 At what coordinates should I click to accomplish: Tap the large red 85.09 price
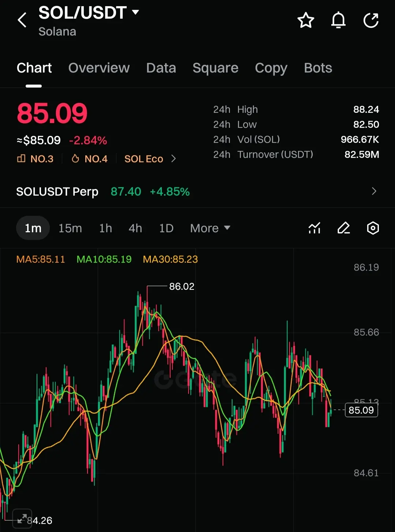click(x=52, y=113)
